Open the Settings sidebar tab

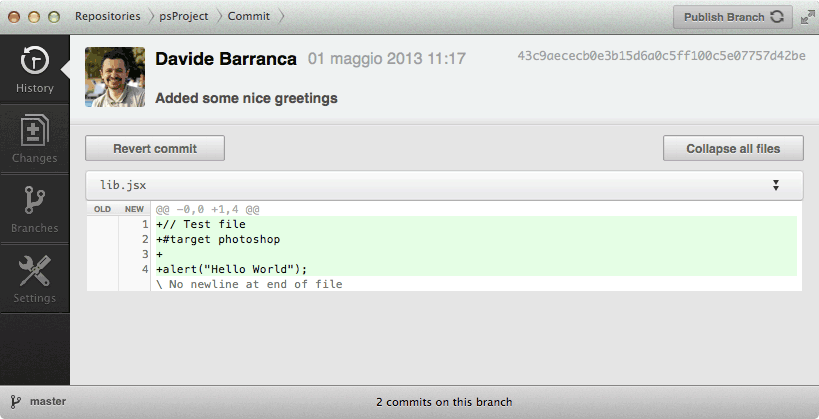[x=34, y=279]
